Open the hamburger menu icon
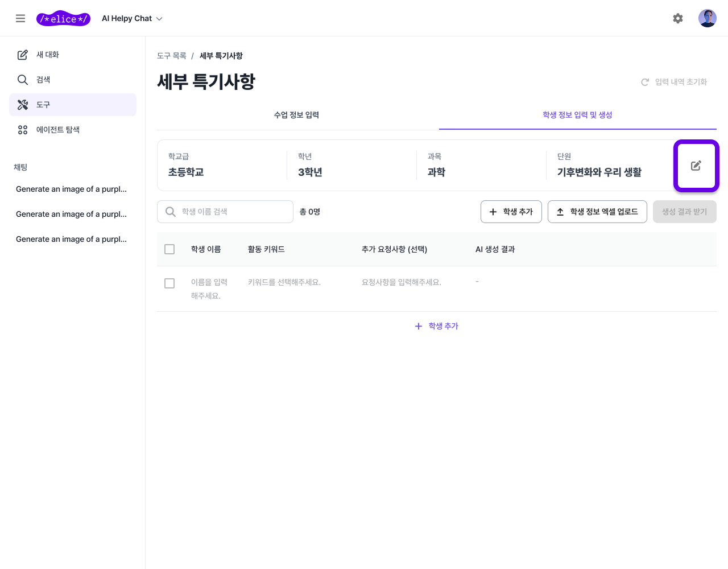 [20, 18]
